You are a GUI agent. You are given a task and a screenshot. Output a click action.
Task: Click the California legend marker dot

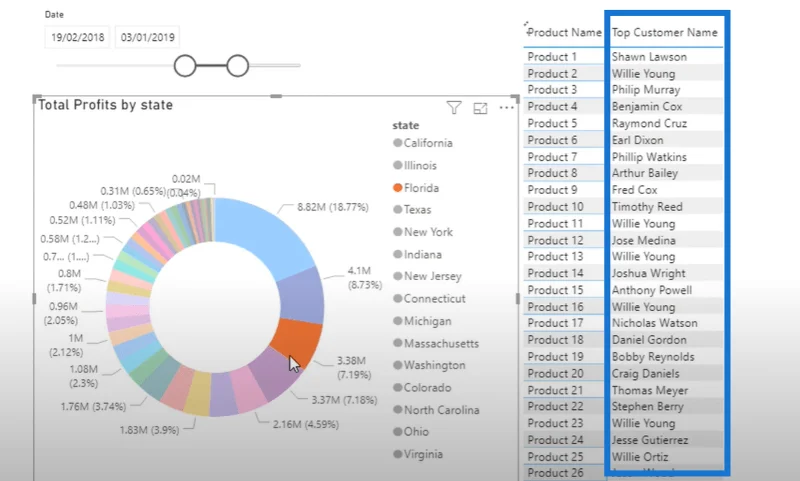pos(397,143)
